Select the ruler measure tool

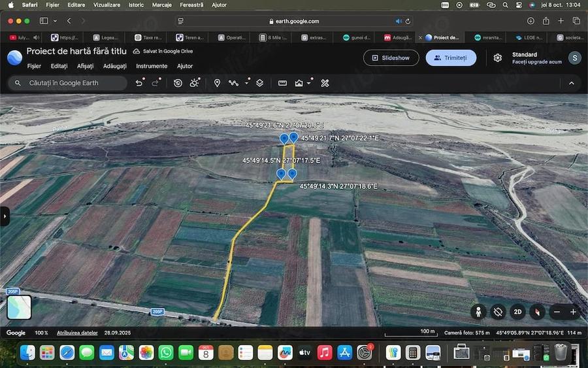point(282,83)
